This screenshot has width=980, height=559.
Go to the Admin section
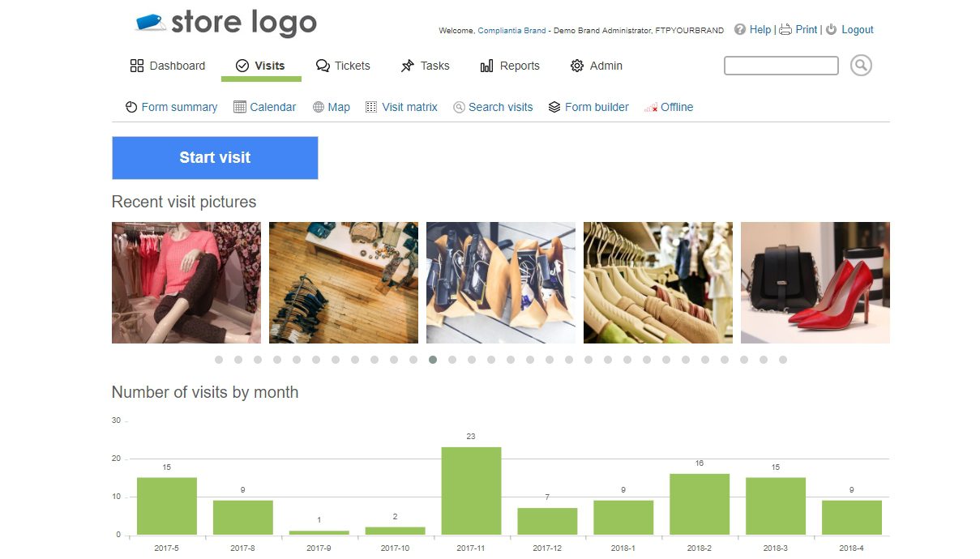597,66
